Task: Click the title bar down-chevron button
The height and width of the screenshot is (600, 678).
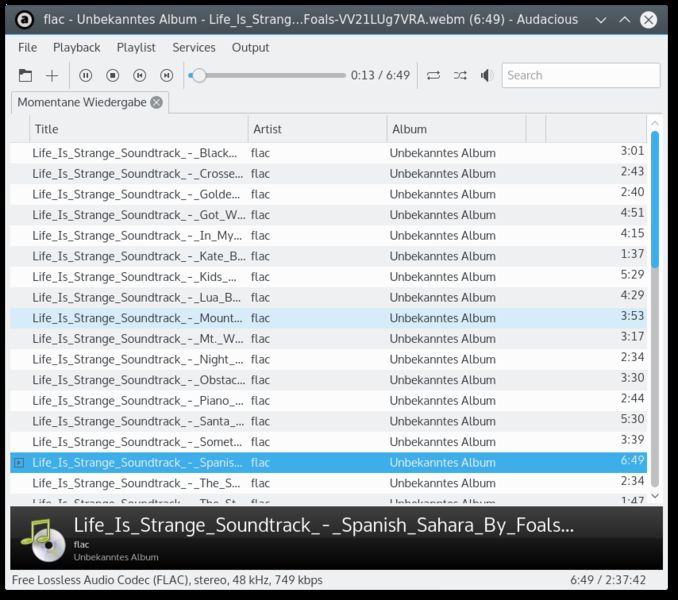Action: coord(600,20)
